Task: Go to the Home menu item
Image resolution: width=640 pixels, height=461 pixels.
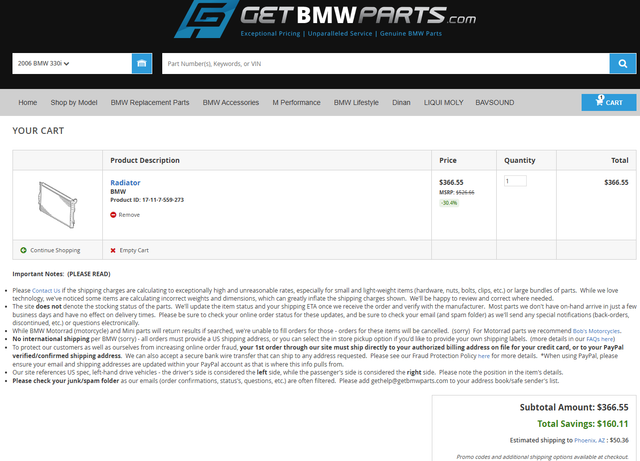Action: (28, 102)
